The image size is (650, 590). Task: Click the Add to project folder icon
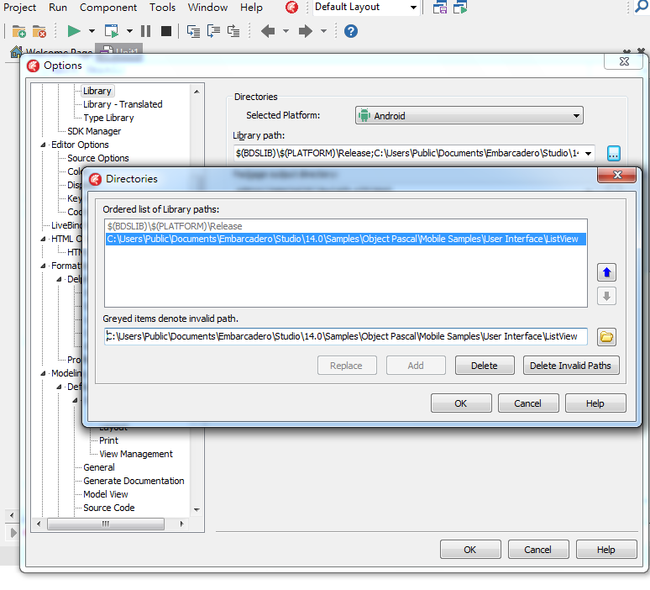(19, 31)
